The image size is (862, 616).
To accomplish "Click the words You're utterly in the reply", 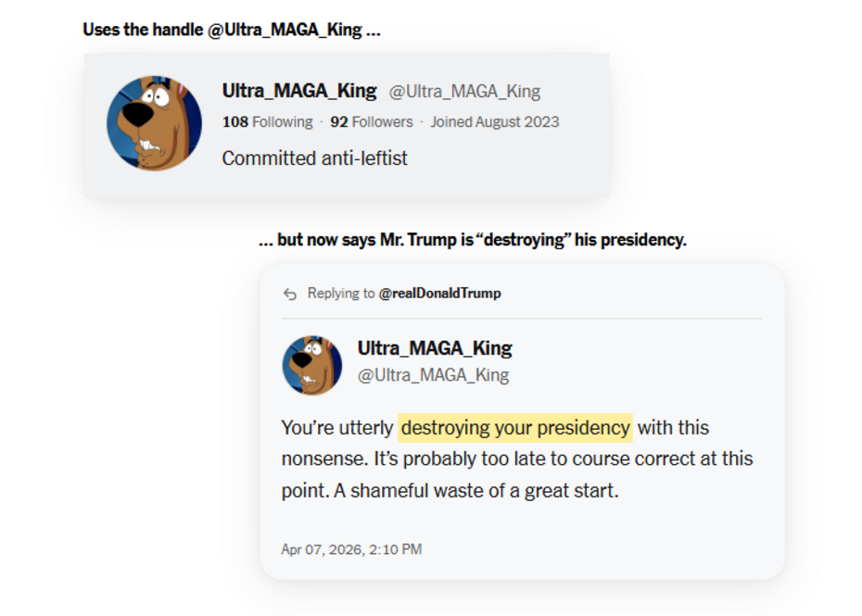I will coord(337,428).
